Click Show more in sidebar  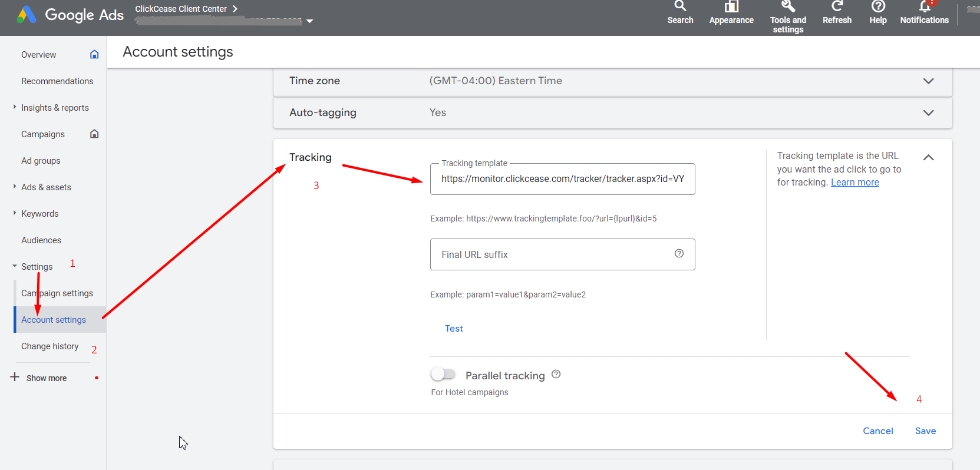pyautogui.click(x=47, y=378)
